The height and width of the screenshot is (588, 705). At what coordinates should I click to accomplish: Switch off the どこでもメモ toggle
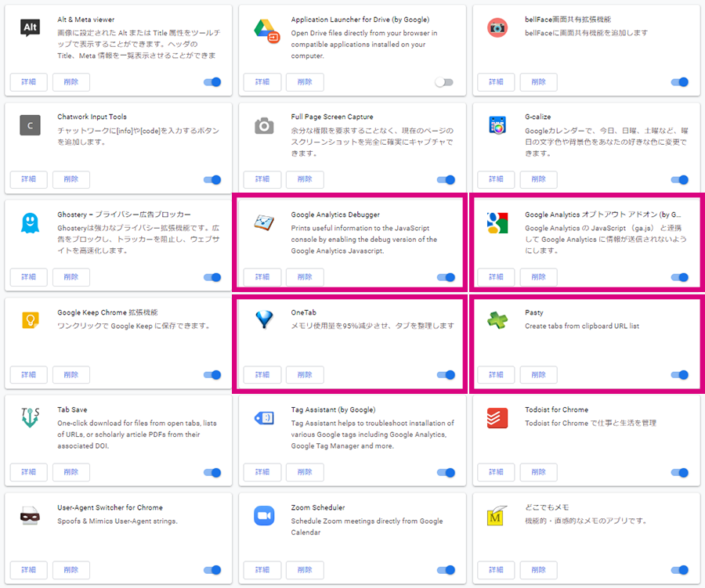coord(679,570)
